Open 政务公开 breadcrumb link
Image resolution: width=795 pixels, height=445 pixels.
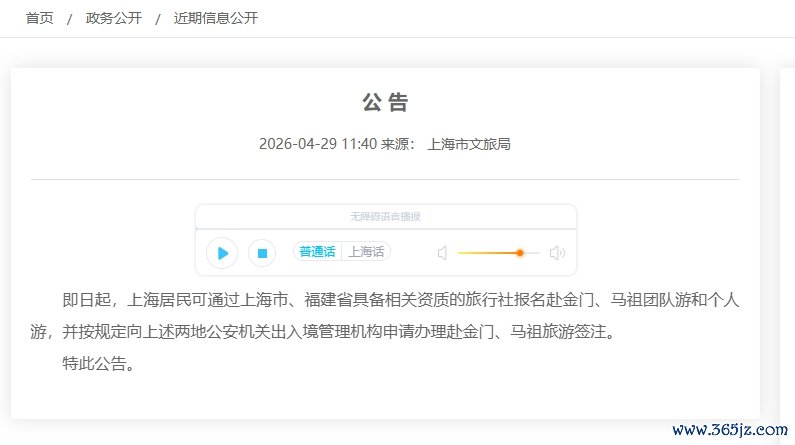pyautogui.click(x=114, y=18)
